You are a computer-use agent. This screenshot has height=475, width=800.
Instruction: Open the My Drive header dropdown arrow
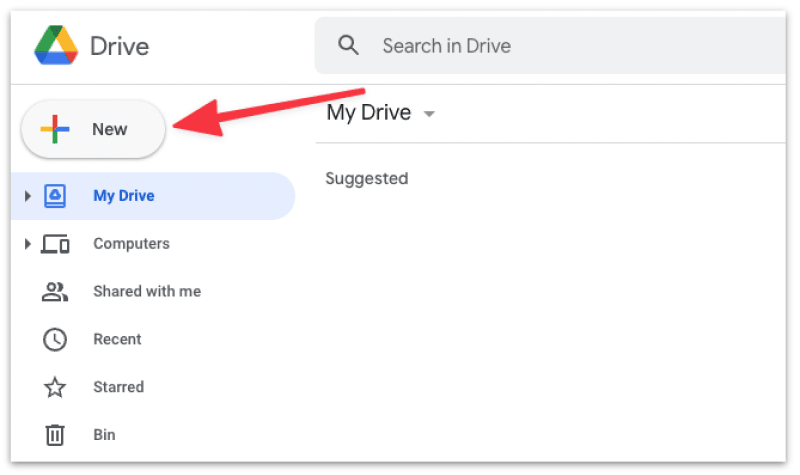pyautogui.click(x=430, y=114)
